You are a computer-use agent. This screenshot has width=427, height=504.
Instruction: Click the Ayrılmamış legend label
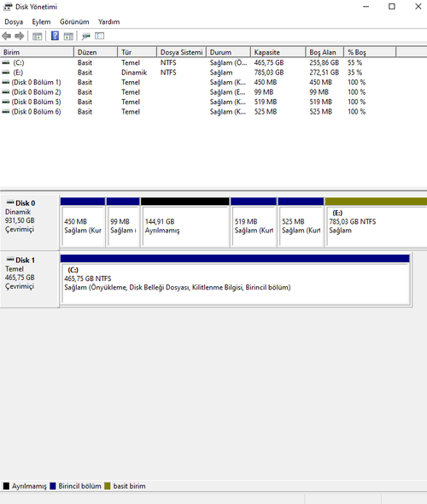click(29, 486)
